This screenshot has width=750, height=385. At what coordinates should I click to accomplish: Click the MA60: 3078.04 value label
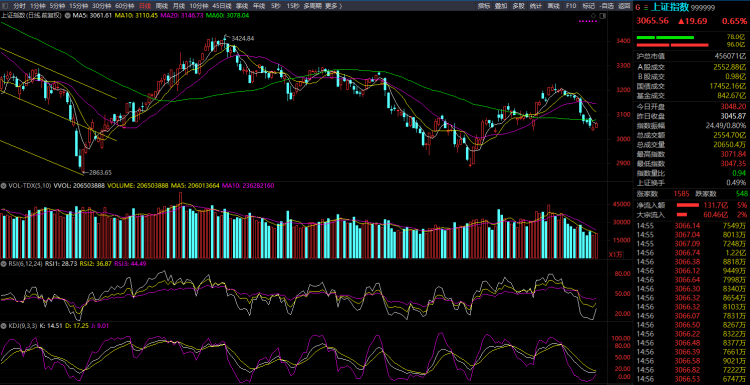[x=227, y=15]
